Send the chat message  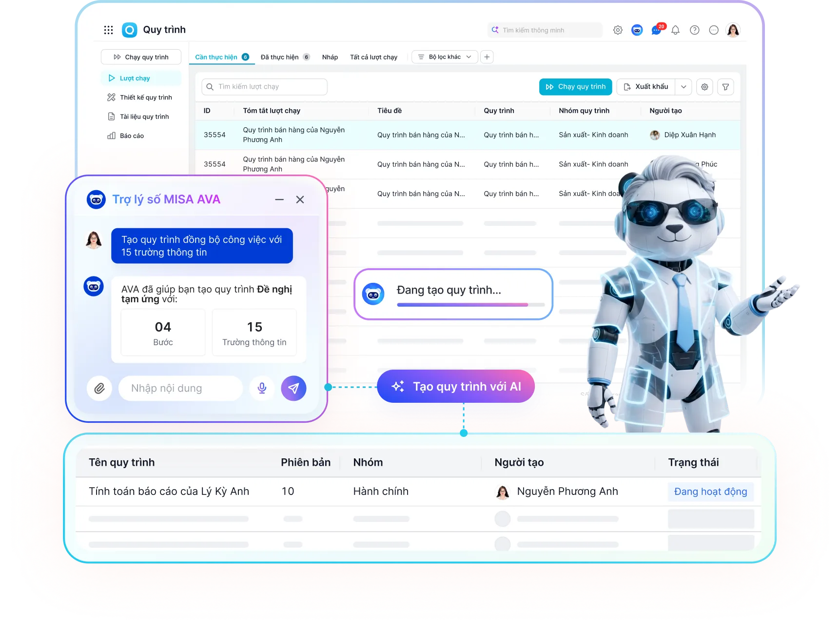(x=293, y=388)
